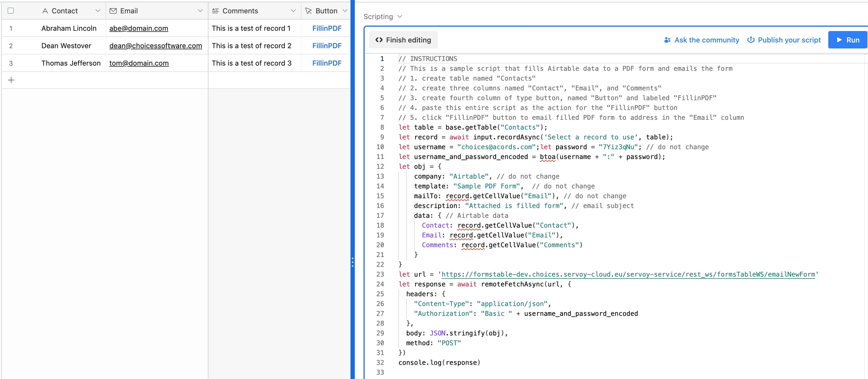Click the Ask the community people icon

click(x=667, y=40)
